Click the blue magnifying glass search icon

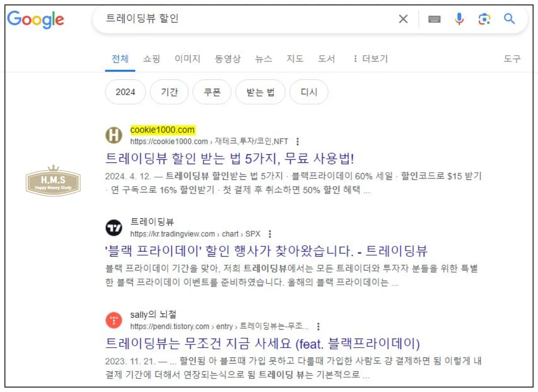tap(509, 19)
